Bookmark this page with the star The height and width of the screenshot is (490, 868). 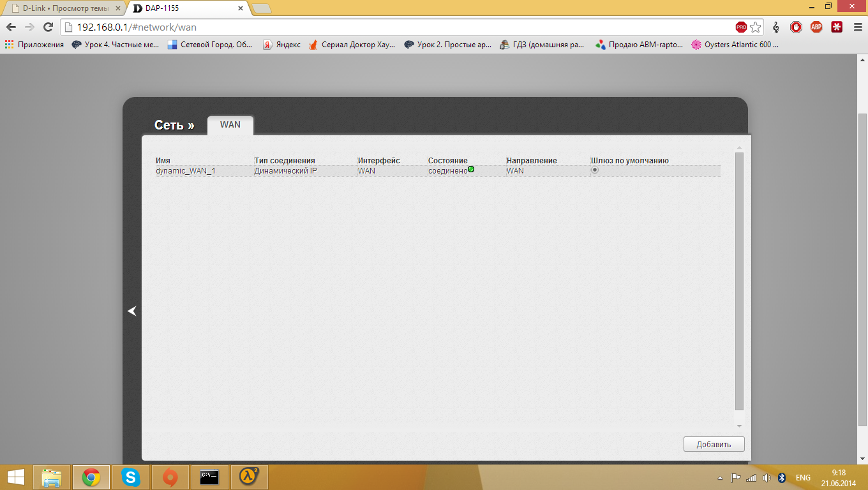(756, 27)
